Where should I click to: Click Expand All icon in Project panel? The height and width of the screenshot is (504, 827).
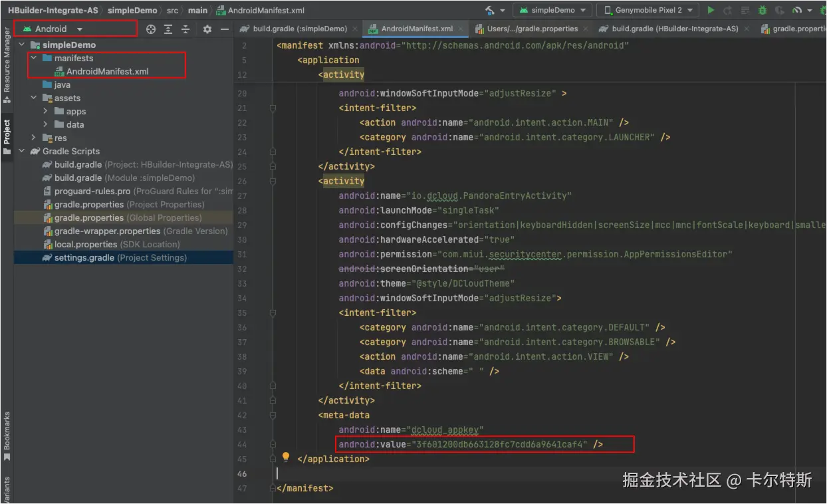click(x=168, y=29)
